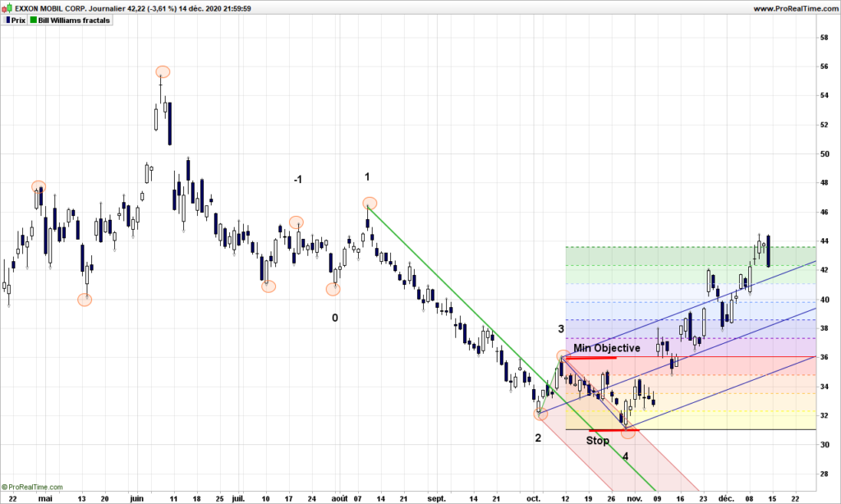The image size is (841, 504).
Task: Click the 'déc.' date axis label
Action: [x=726, y=498]
